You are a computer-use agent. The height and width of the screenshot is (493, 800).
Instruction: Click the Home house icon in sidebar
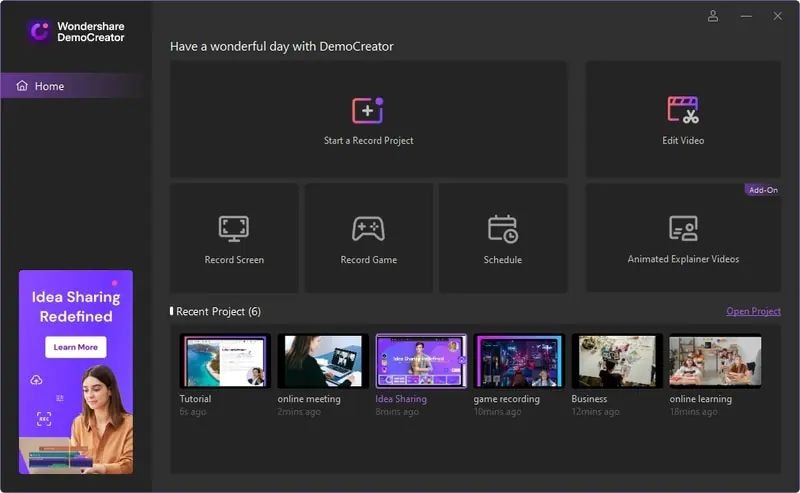pyautogui.click(x=22, y=86)
